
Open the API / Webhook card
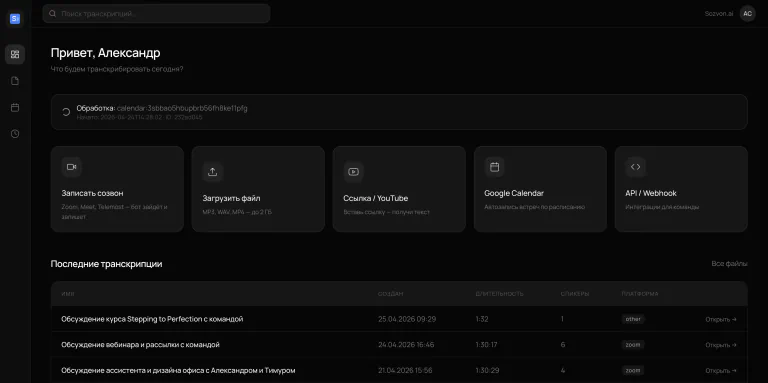click(681, 189)
